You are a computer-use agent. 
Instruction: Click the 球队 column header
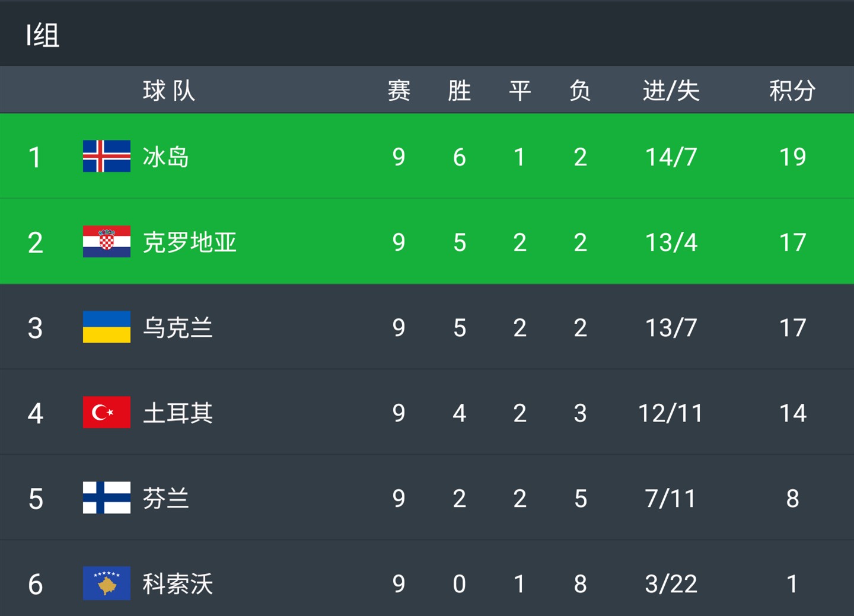(170, 90)
